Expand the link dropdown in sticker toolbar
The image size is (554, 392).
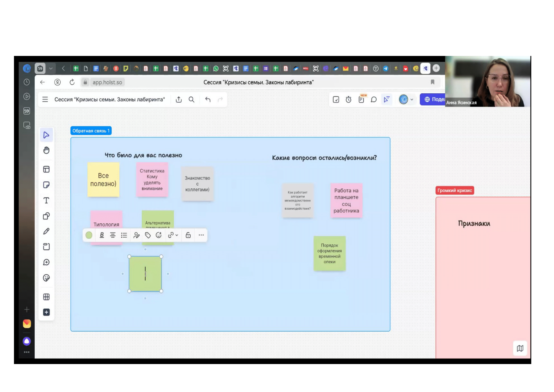click(x=177, y=235)
